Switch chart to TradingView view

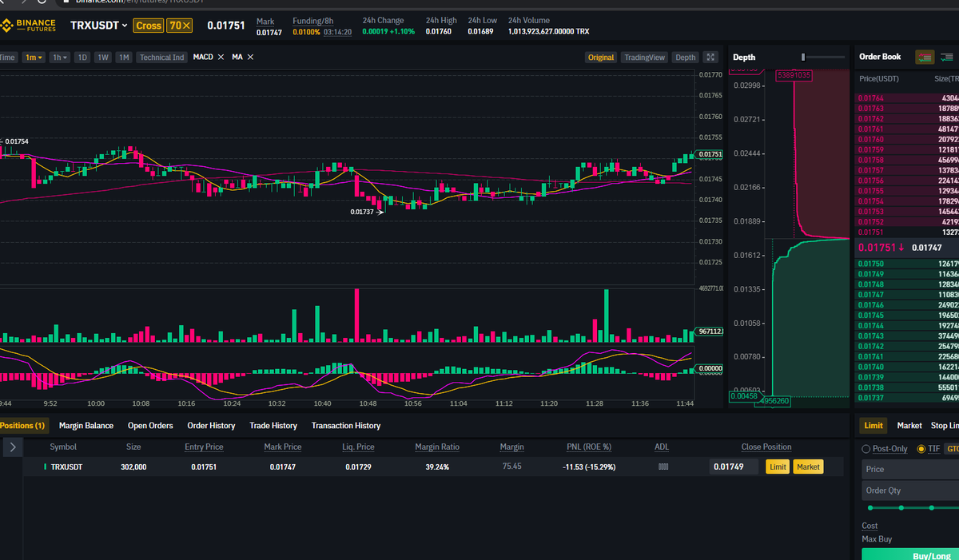[x=644, y=58]
